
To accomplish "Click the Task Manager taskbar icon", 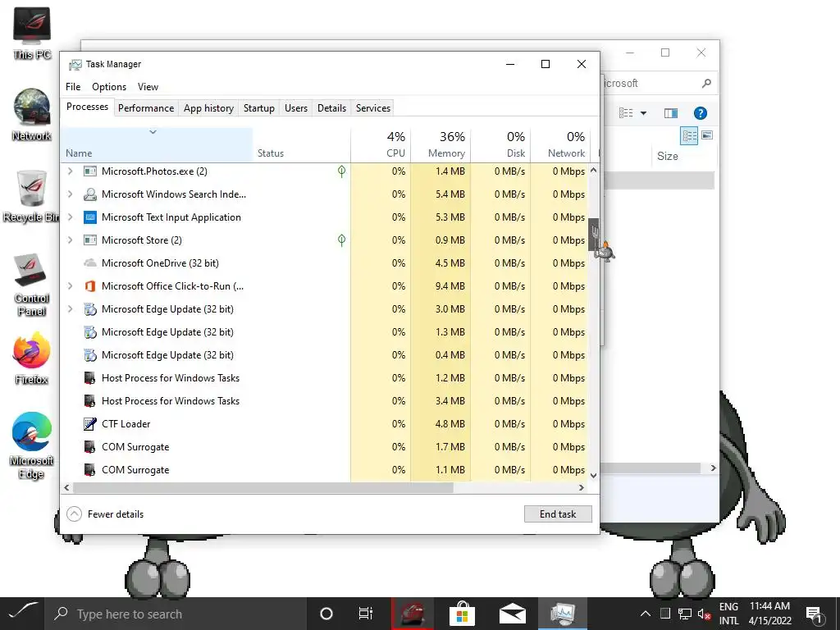I will click(563, 614).
